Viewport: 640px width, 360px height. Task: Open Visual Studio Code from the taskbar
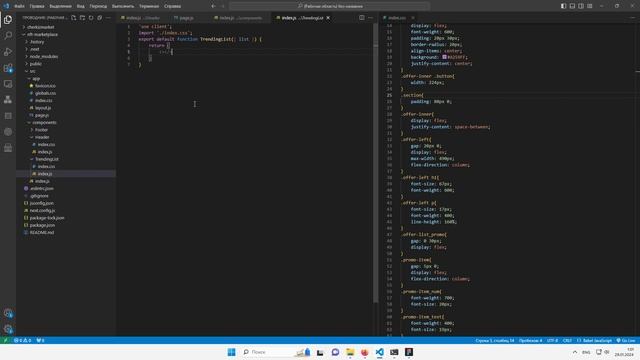pos(379,352)
